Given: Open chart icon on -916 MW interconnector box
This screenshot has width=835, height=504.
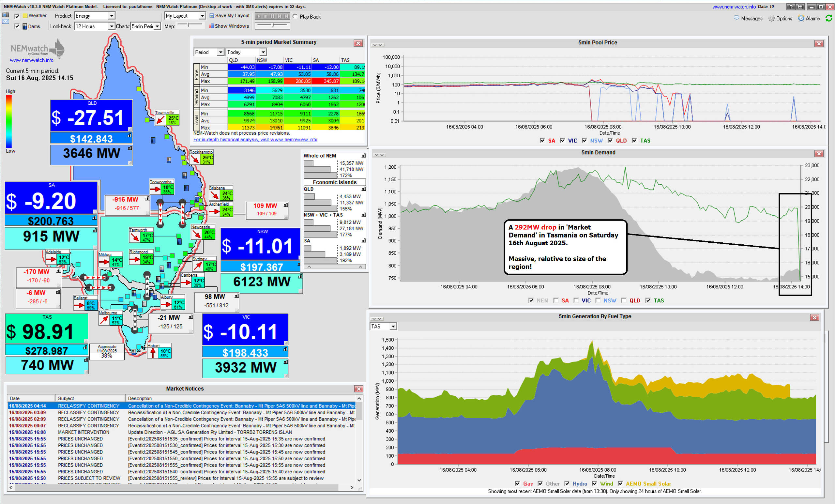Looking at the screenshot, I should point(147,198).
